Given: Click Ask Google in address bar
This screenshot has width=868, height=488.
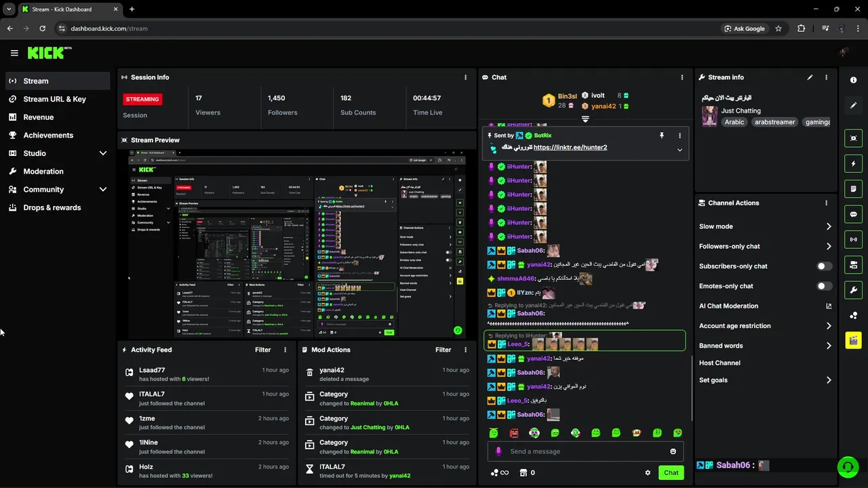Looking at the screenshot, I should pyautogui.click(x=745, y=28).
